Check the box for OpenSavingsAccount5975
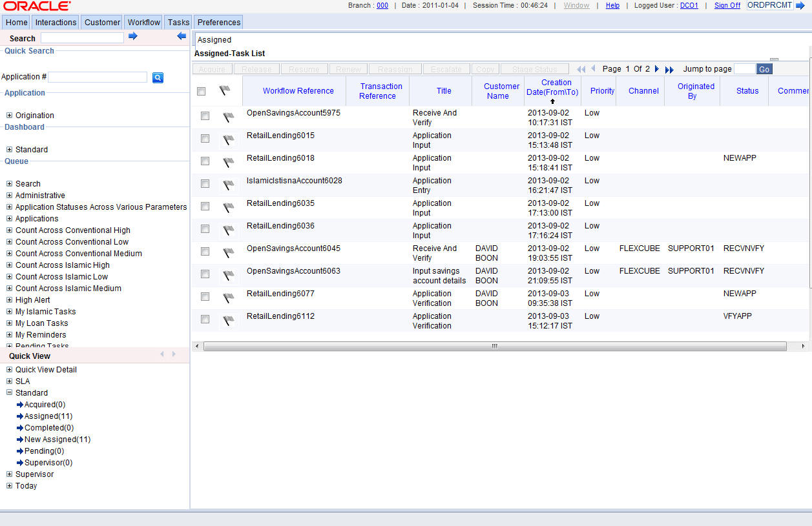The width and height of the screenshot is (812, 526). pos(205,116)
